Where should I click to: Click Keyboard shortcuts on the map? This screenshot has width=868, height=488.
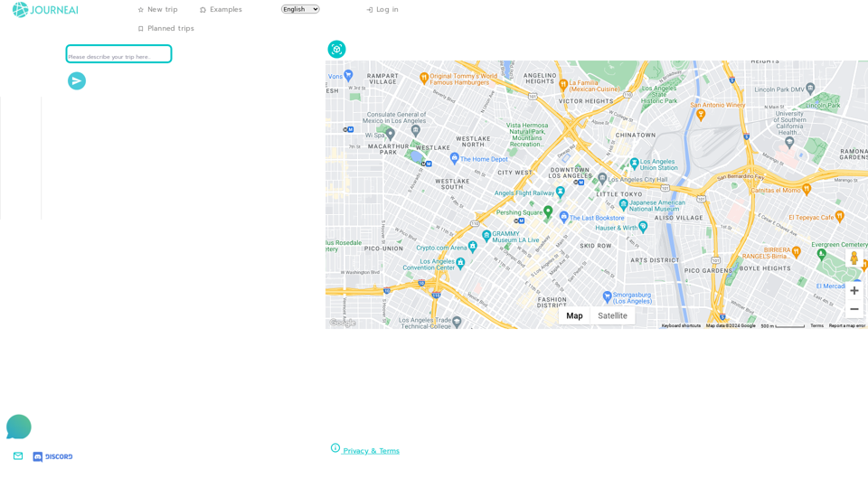(x=681, y=326)
